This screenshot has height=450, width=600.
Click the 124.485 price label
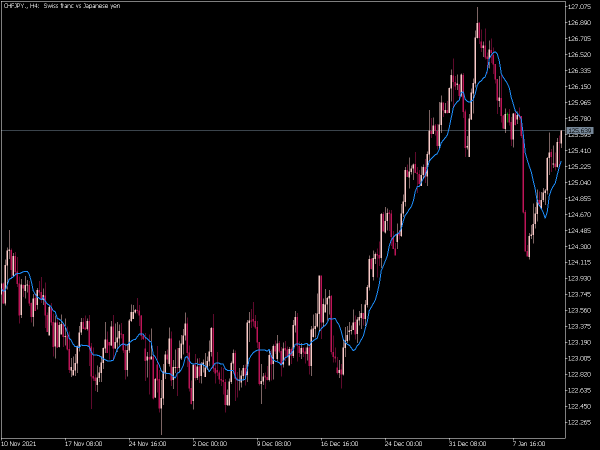click(x=580, y=231)
